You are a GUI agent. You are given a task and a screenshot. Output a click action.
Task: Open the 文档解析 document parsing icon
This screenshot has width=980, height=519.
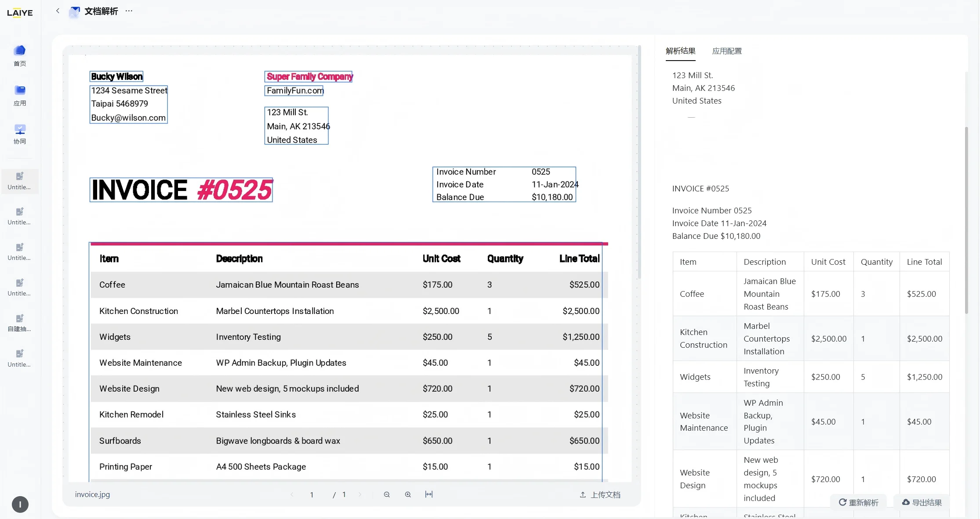(x=75, y=11)
